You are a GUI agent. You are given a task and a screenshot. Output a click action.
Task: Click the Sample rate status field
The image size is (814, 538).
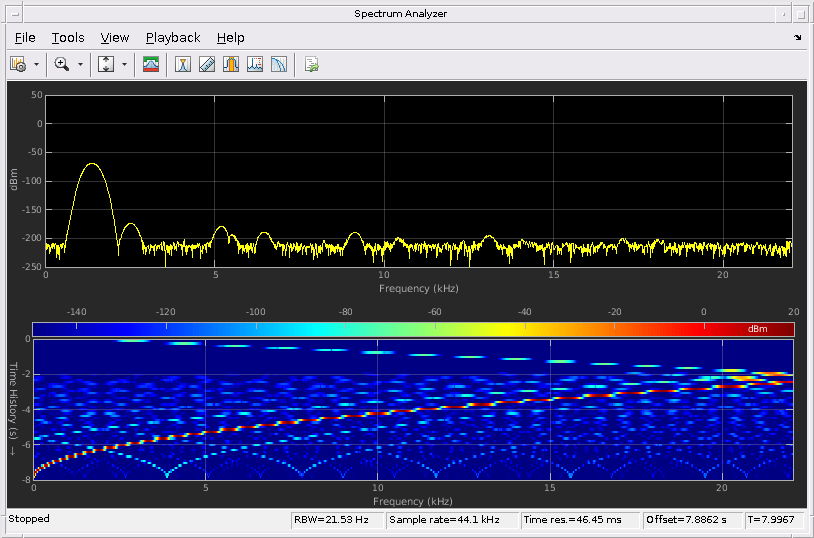point(452,520)
